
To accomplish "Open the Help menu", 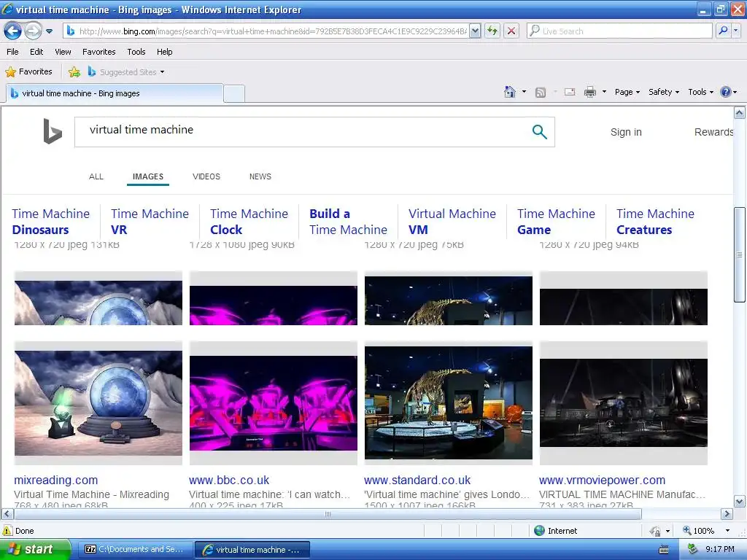I will click(164, 52).
